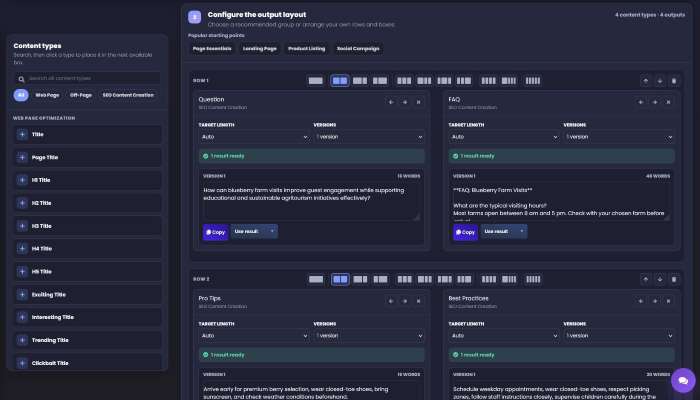This screenshot has width=700, height=400.
Task: Move the Question box right
Action: pyautogui.click(x=405, y=102)
